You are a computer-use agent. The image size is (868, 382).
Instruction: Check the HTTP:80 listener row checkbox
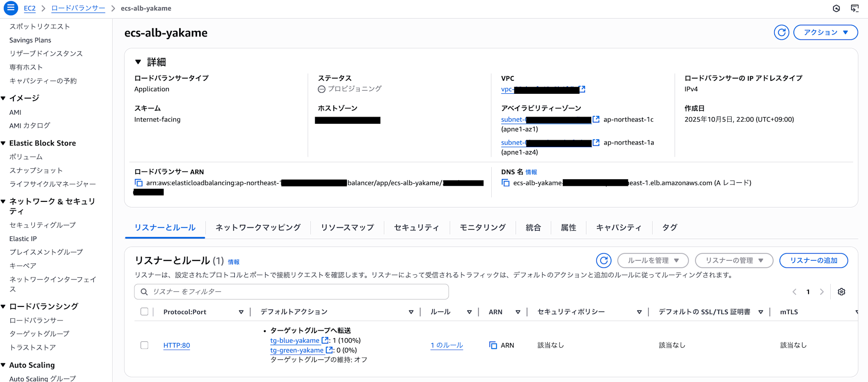(x=145, y=345)
